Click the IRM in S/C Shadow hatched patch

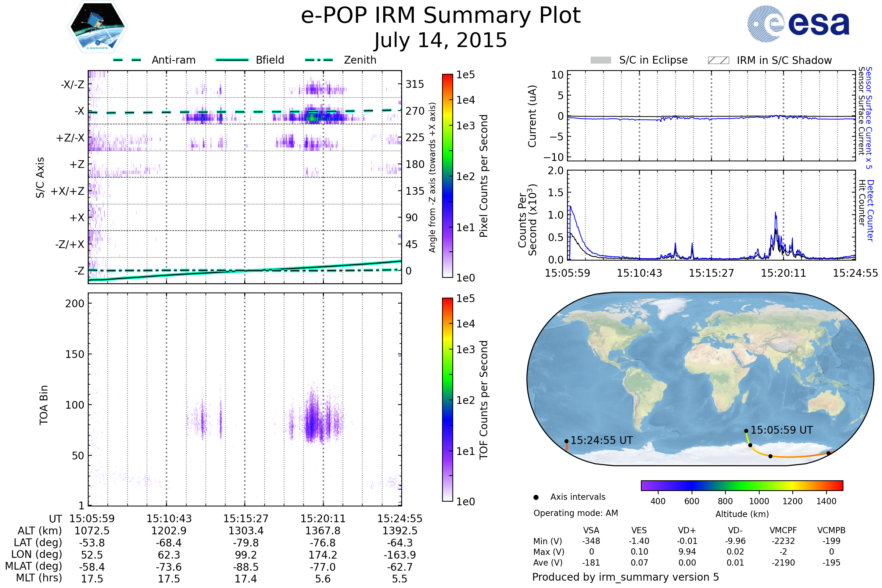[x=718, y=60]
